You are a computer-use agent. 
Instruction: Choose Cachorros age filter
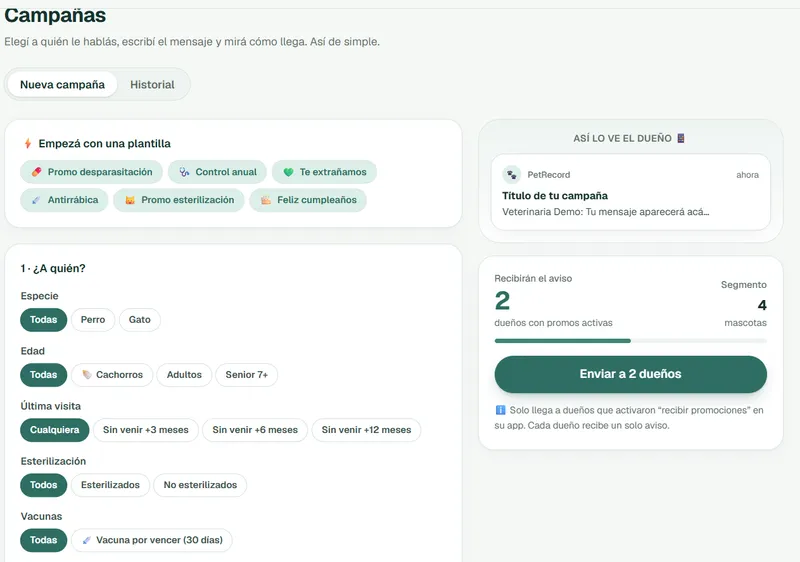[112, 375]
